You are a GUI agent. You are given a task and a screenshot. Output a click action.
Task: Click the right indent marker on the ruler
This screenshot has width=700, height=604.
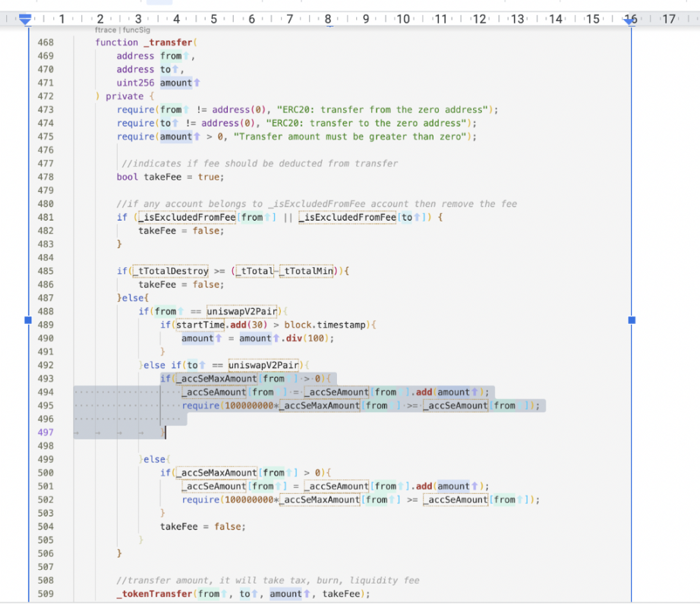point(630,20)
